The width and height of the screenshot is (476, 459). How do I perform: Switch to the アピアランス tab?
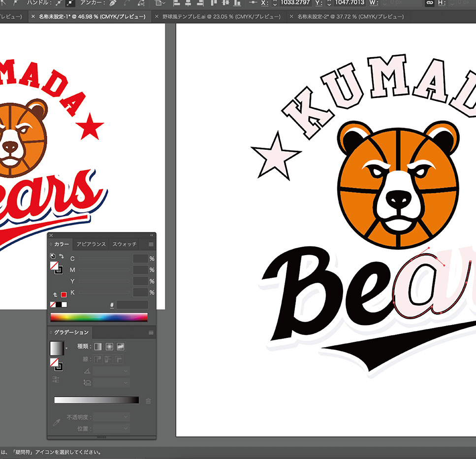pos(91,244)
